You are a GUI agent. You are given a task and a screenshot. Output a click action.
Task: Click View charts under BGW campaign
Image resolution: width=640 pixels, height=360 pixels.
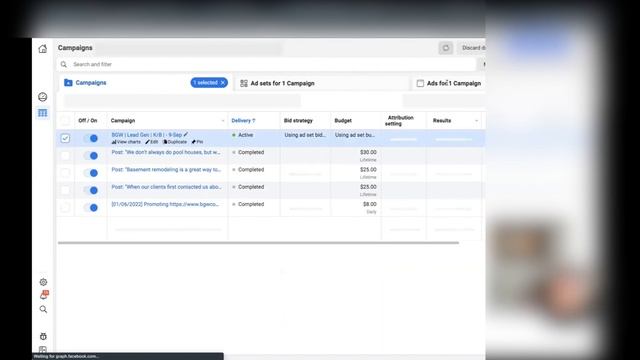[x=126, y=142]
